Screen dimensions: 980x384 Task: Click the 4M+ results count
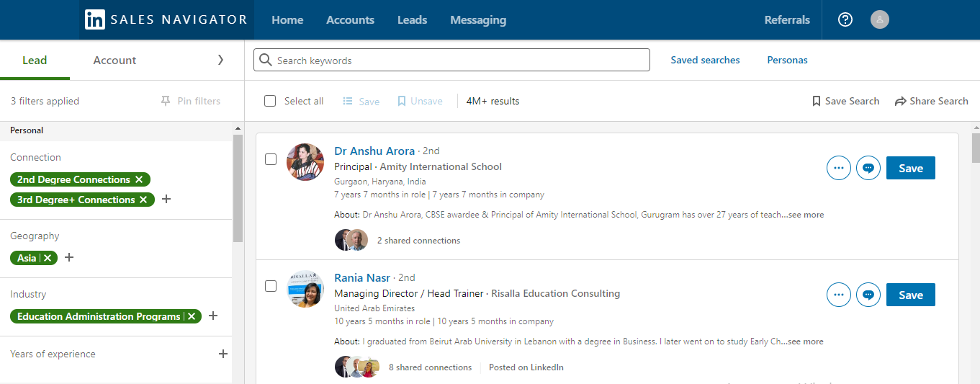point(493,101)
